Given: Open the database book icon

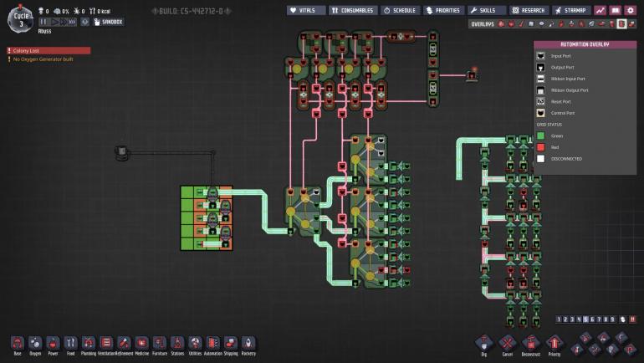Looking at the screenshot, I should click(x=616, y=10).
